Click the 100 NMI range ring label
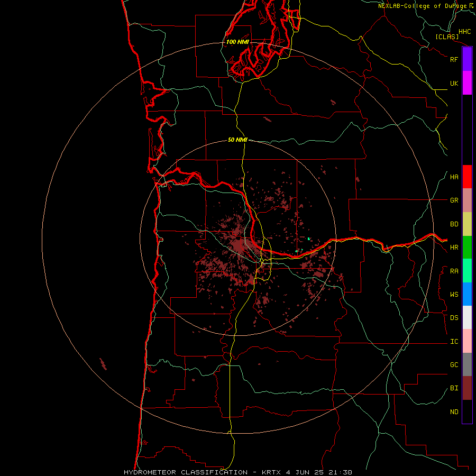The width and height of the screenshot is (476, 476). [237, 42]
